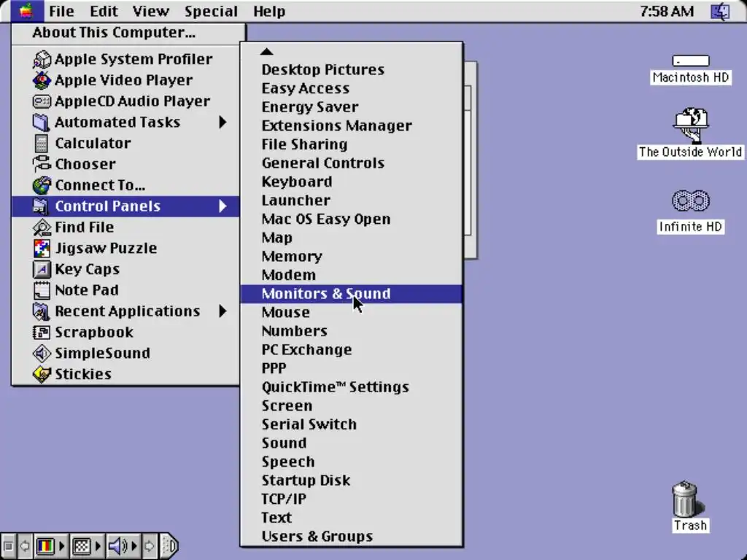Click the Note Pad icon
Viewport: 747px width, 560px height.
coord(42,290)
